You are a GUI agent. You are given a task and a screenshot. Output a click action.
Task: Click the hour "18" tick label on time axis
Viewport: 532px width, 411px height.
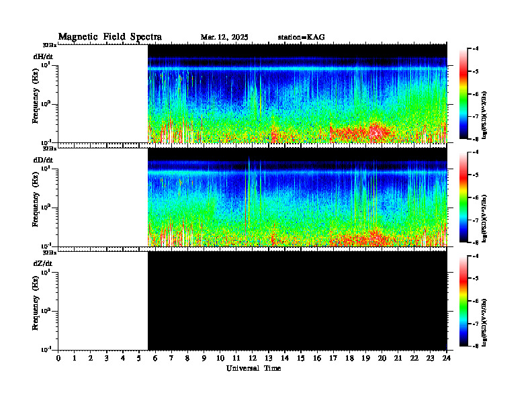point(349,359)
